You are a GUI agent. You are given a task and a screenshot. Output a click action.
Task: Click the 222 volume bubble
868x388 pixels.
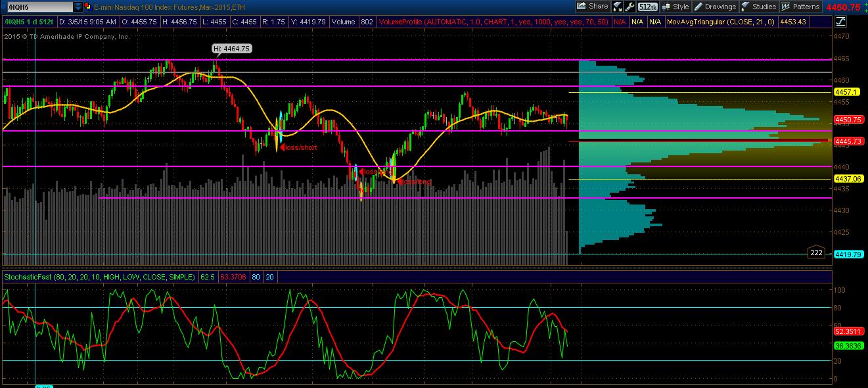817,253
